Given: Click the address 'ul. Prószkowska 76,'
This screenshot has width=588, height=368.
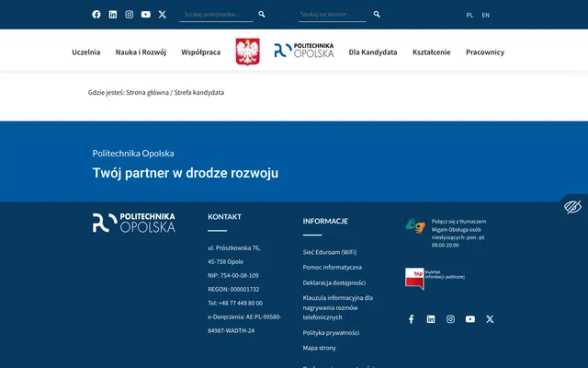Looking at the screenshot, I should [x=234, y=247].
